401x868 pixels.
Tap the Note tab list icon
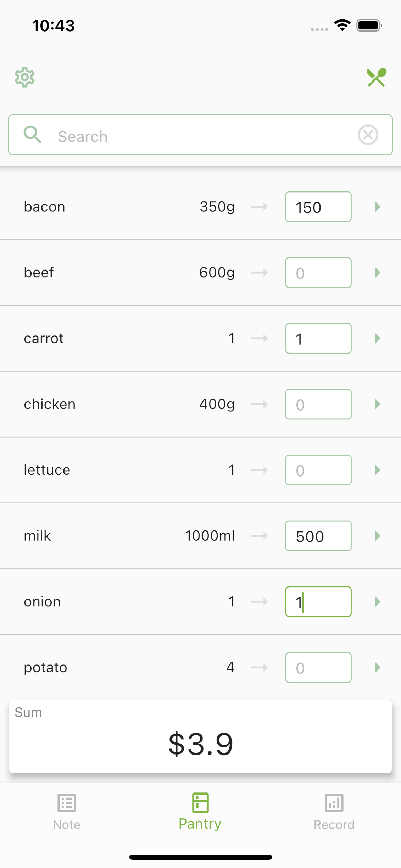click(x=67, y=803)
